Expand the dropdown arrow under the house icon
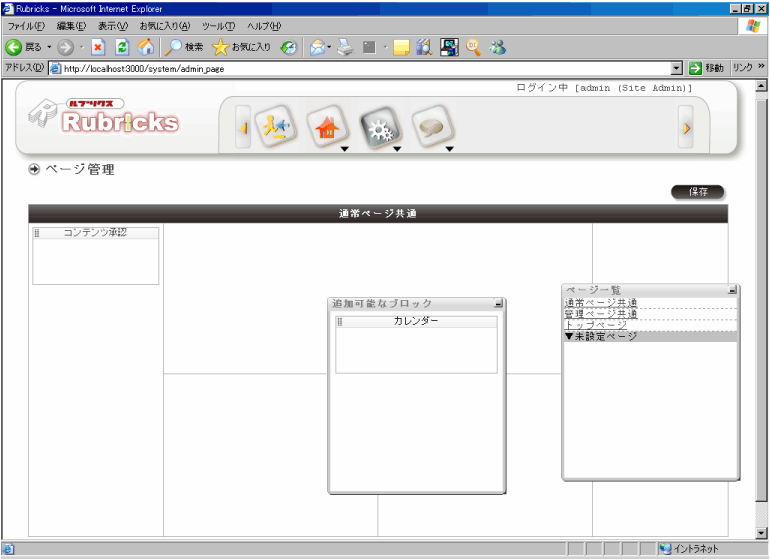The width and height of the screenshot is (770, 560). pyautogui.click(x=343, y=151)
